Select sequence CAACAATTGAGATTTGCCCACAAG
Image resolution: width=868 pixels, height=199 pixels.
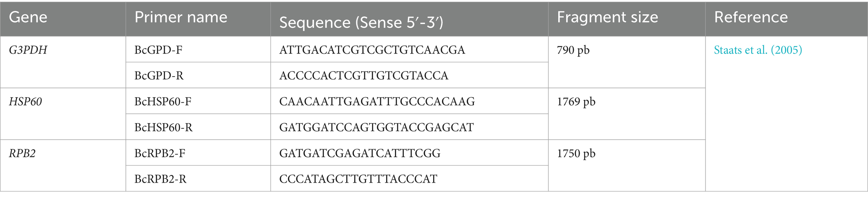(x=377, y=102)
